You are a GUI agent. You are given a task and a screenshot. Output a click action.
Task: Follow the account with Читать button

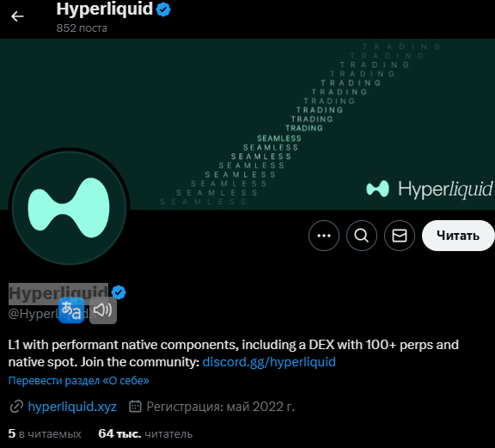458,236
